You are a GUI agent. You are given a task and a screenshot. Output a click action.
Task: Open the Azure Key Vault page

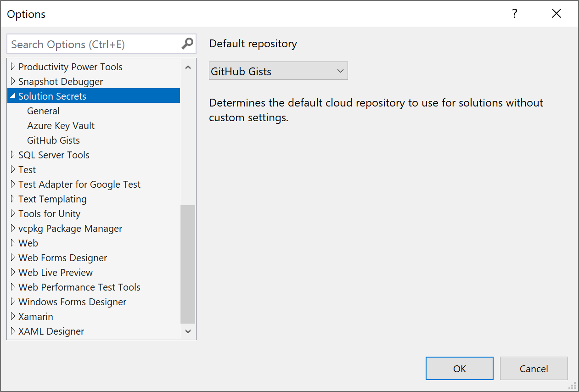pos(61,125)
